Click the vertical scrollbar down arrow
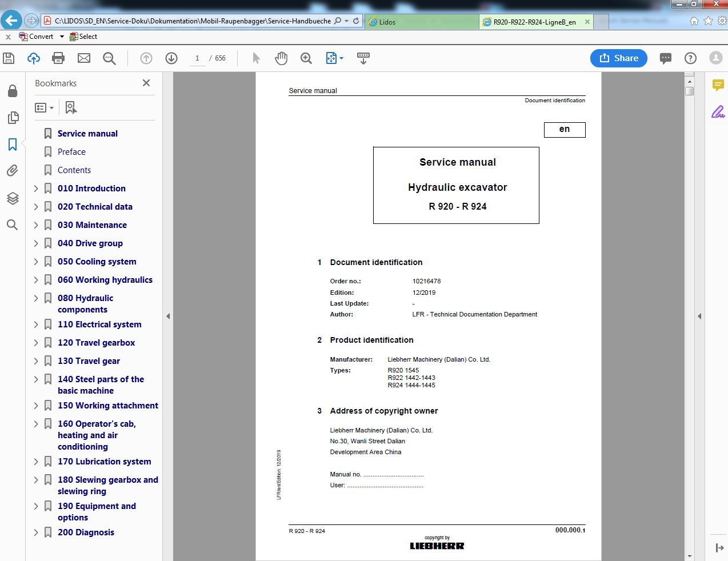The image size is (728, 561). click(690, 556)
